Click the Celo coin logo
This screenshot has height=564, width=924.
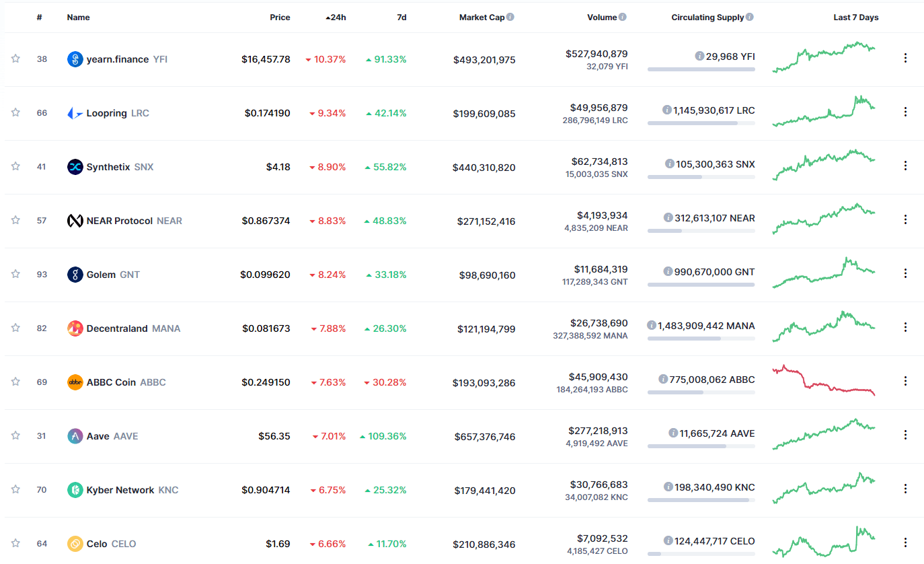pyautogui.click(x=75, y=544)
